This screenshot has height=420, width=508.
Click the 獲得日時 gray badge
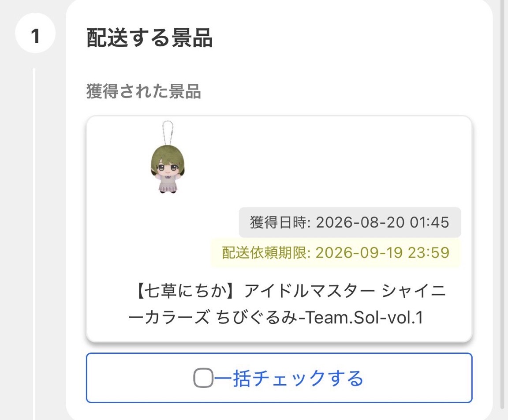[350, 222]
